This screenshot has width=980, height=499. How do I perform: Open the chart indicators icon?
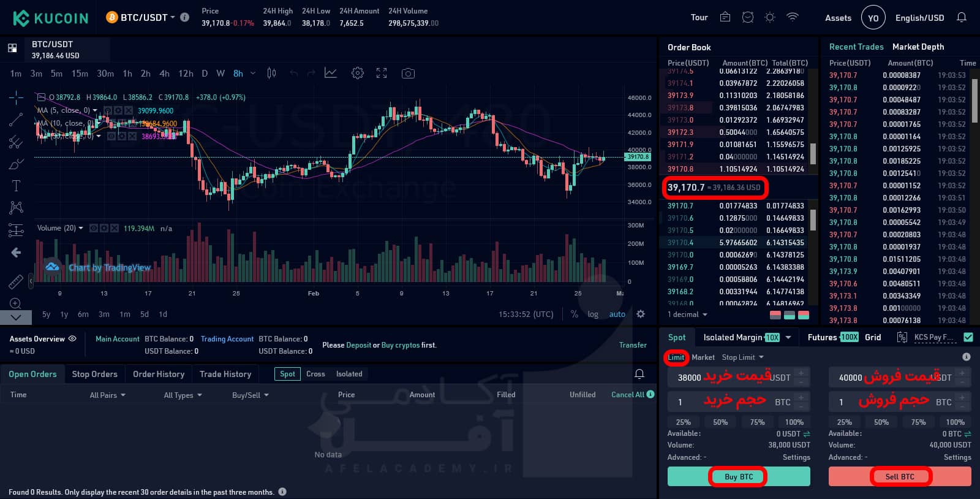click(331, 73)
